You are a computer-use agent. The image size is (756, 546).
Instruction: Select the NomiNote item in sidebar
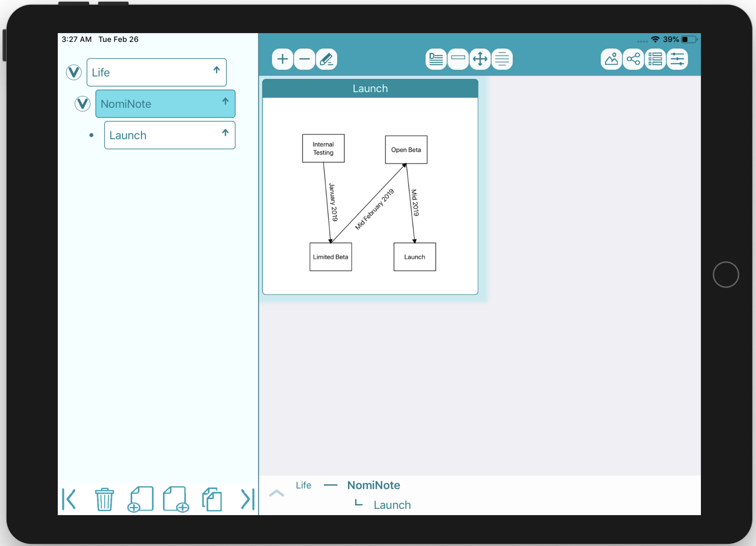pos(165,104)
